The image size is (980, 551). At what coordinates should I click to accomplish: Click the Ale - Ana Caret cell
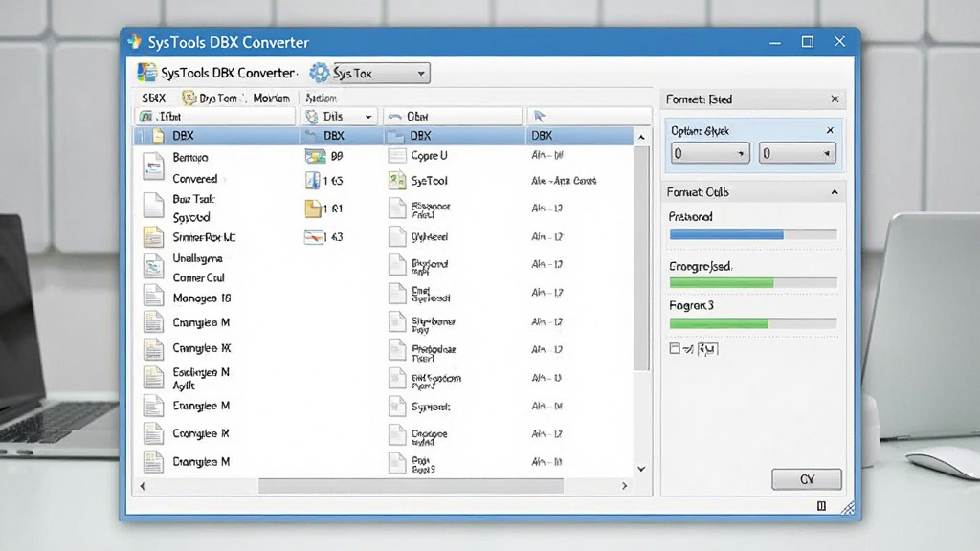pos(564,181)
